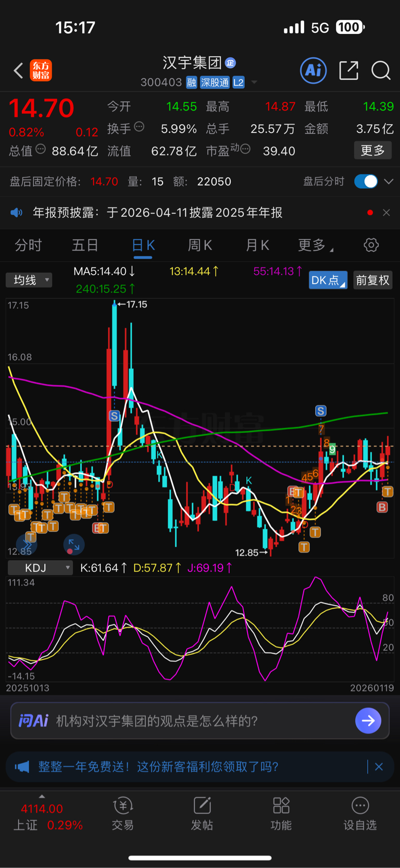Open the 东方财富 logo icon
The height and width of the screenshot is (868, 400).
pos(41,70)
